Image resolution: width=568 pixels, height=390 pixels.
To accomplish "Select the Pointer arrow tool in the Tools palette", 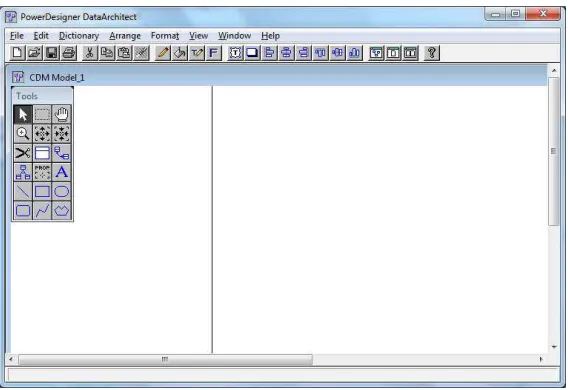I will (23, 114).
